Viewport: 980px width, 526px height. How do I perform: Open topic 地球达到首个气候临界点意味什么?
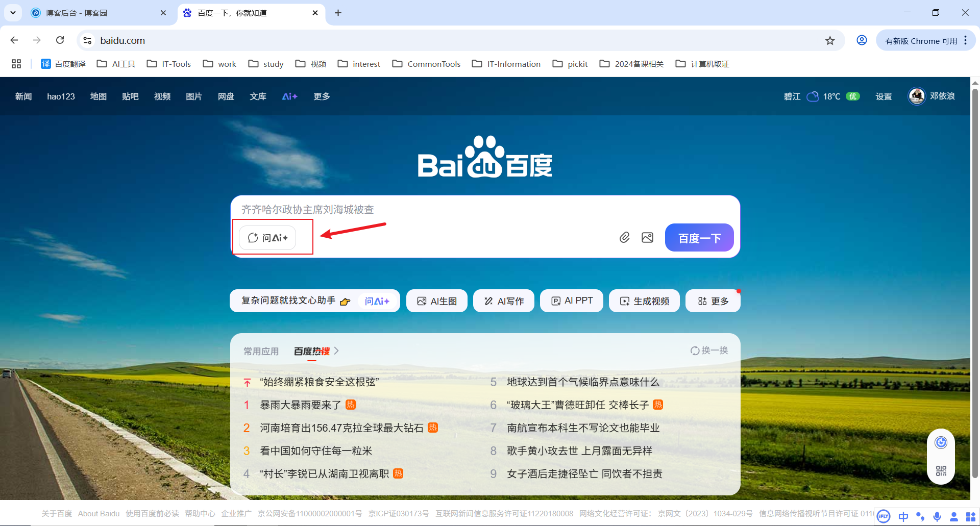click(x=583, y=382)
